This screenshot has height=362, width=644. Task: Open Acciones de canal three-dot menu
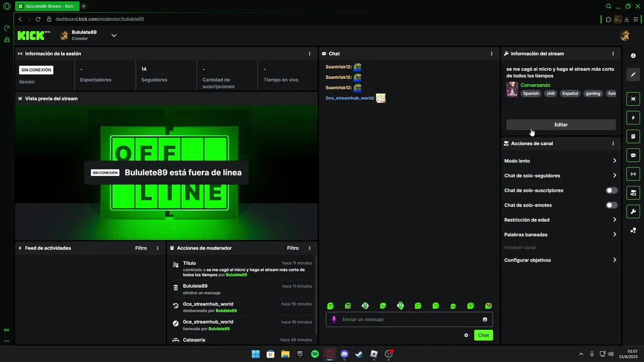(x=613, y=143)
